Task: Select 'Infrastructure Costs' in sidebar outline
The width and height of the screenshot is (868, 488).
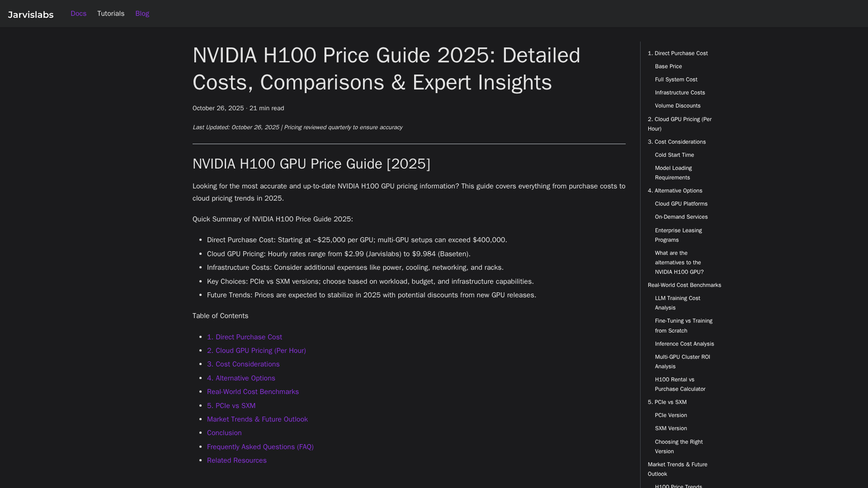Action: [x=679, y=93]
